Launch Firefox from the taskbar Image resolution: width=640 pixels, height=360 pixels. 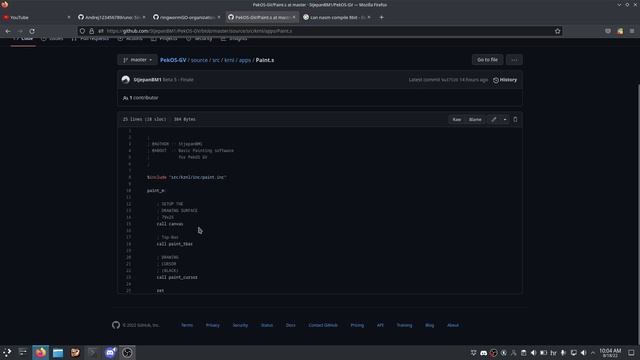coord(40,352)
